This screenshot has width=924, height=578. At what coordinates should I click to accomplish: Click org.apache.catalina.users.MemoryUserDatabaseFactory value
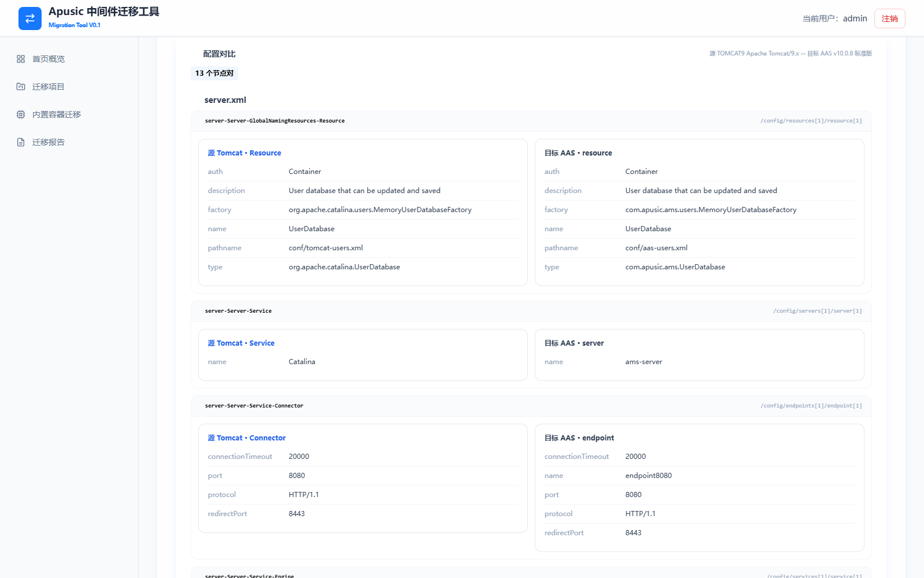(x=380, y=210)
